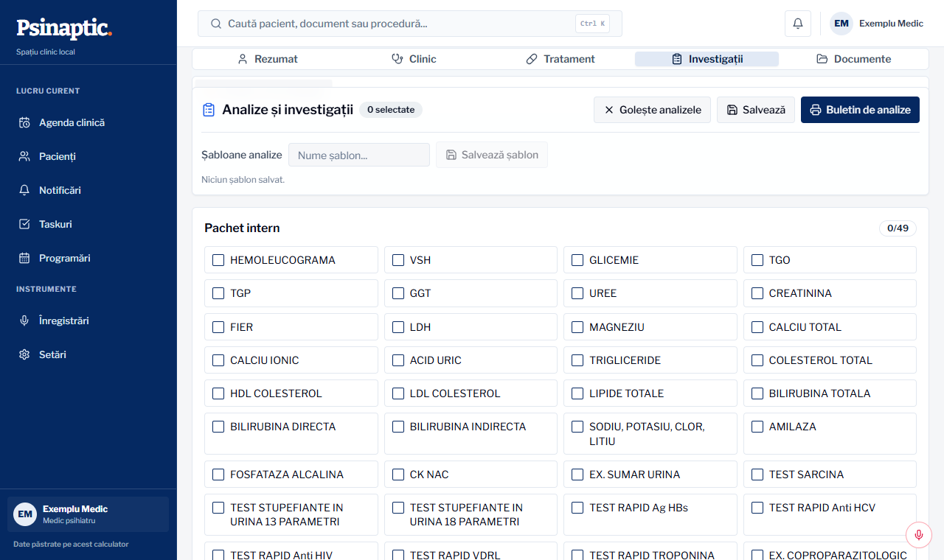The height and width of the screenshot is (560, 944).
Task: Switch to the Rezumat tab
Action: click(x=268, y=59)
